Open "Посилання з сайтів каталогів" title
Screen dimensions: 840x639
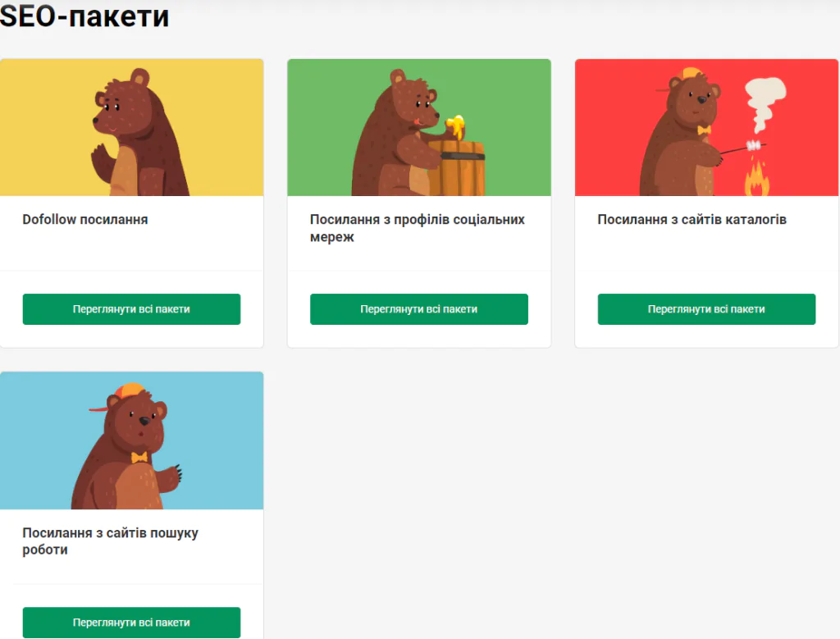(x=692, y=220)
